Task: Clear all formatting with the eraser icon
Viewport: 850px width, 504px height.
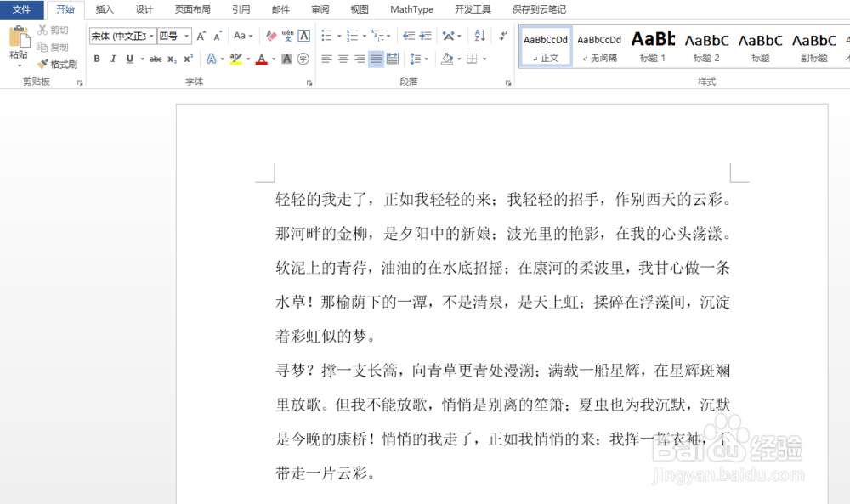Action: tap(271, 37)
